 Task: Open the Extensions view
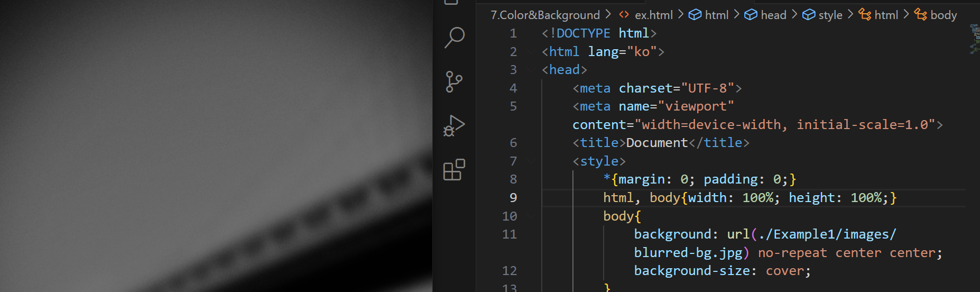(454, 170)
